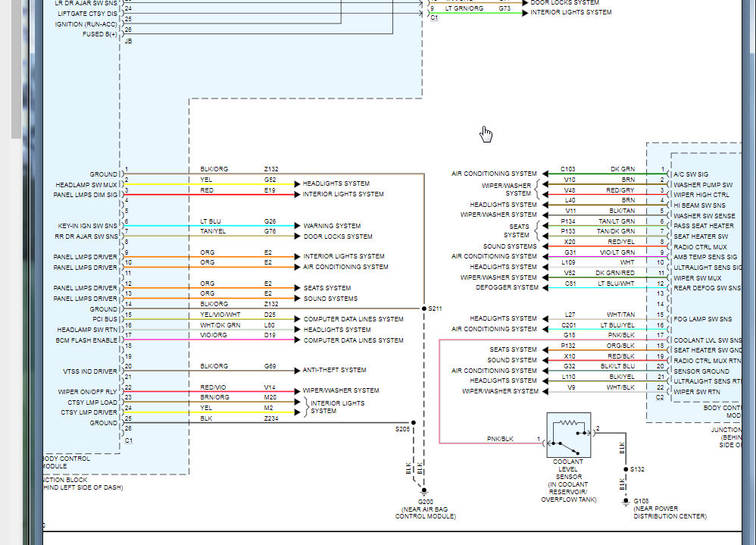The height and width of the screenshot is (545, 756).
Task: Click the HI BEAM SW SNS label
Action: 699,205
